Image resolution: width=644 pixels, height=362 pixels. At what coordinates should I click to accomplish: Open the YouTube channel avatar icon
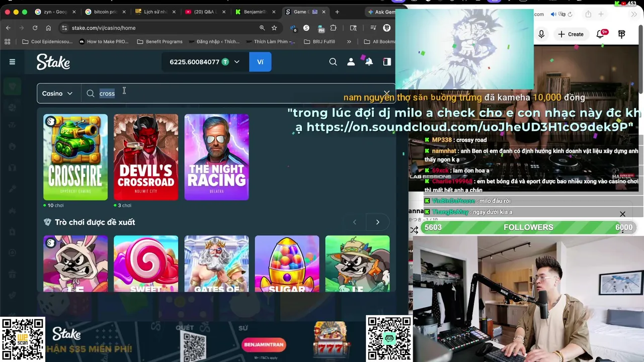[x=622, y=34]
